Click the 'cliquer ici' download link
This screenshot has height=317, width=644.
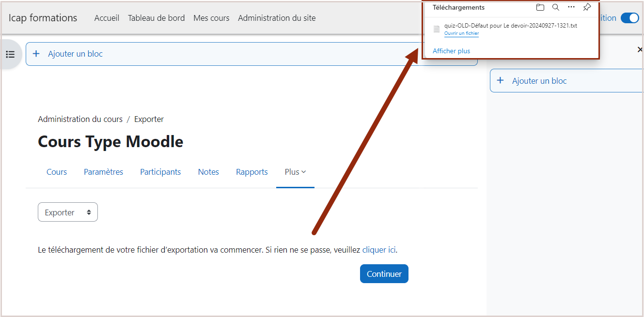pos(379,250)
